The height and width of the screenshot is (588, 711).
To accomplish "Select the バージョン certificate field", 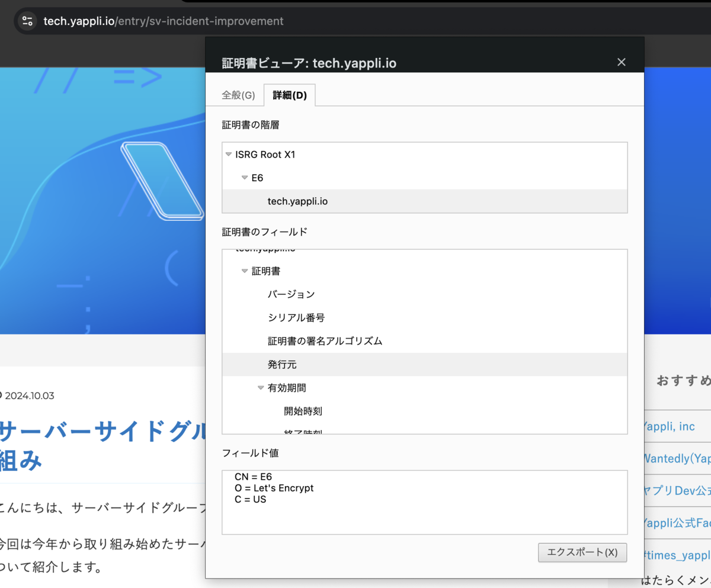I will pyautogui.click(x=292, y=294).
